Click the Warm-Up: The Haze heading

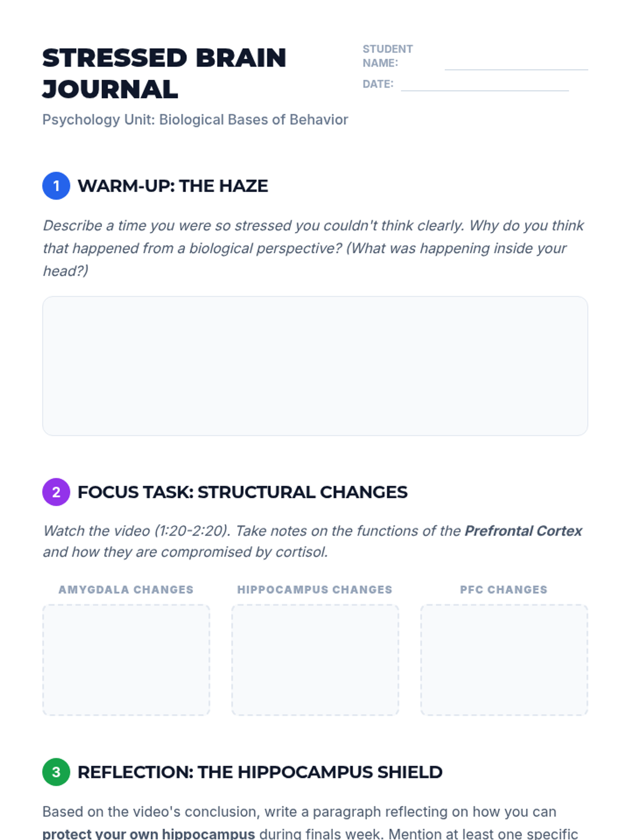(173, 186)
